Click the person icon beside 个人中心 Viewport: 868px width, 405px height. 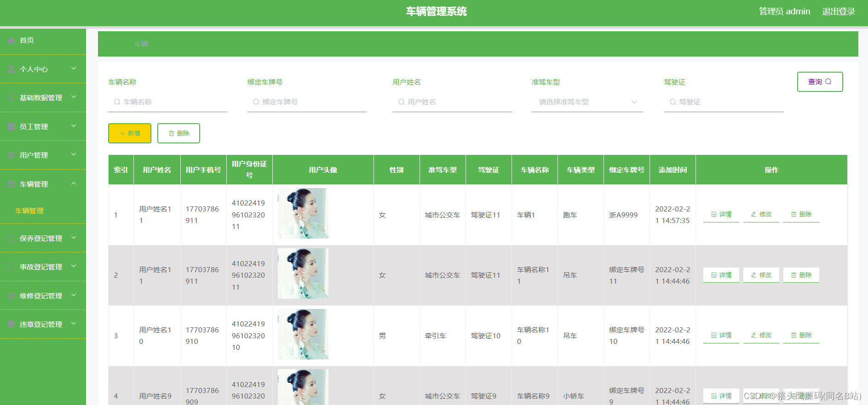tap(11, 69)
